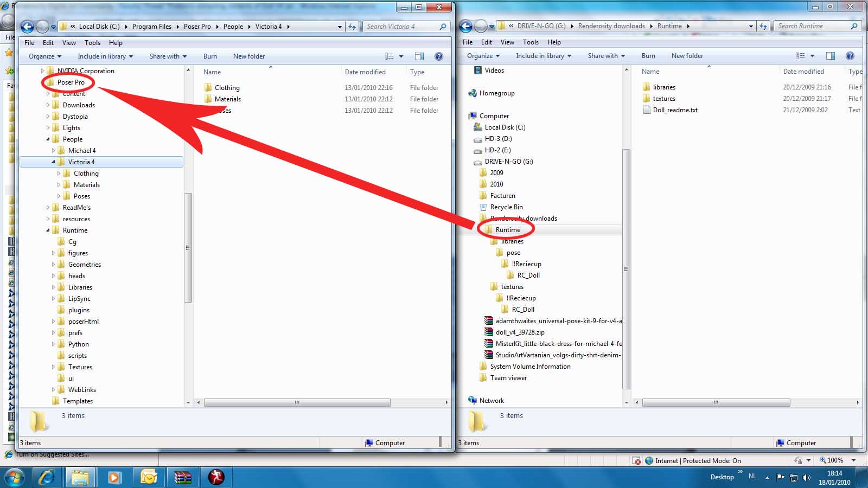Screen dimensions: 868x488
Task: Select the doll_v4_39728.zip archive icon
Action: pos(489,332)
